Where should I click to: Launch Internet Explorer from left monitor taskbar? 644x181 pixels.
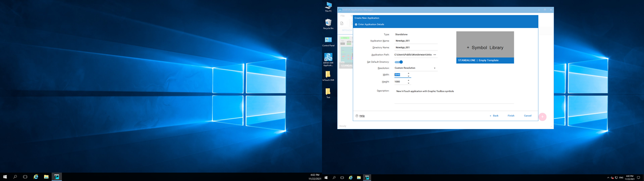click(x=36, y=177)
